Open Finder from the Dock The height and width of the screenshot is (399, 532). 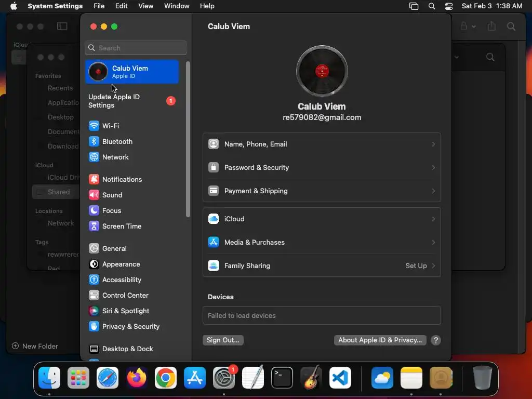[49, 378]
